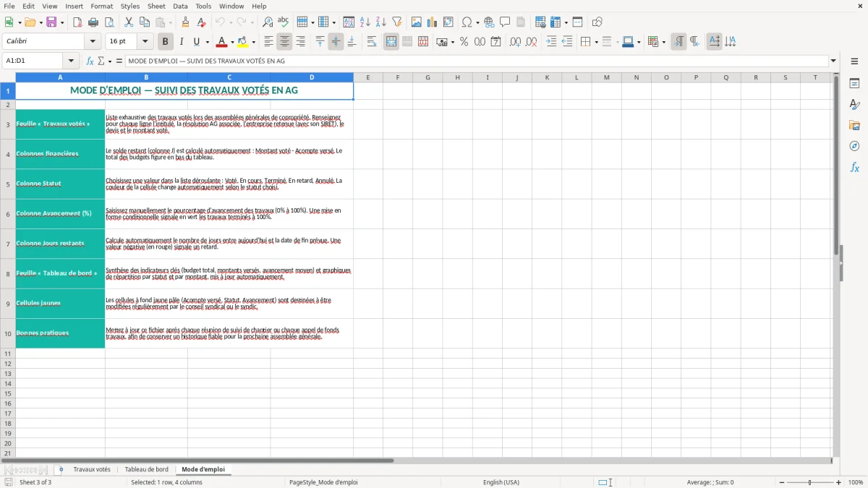Open sidebar Navigator compass icon

(854, 147)
